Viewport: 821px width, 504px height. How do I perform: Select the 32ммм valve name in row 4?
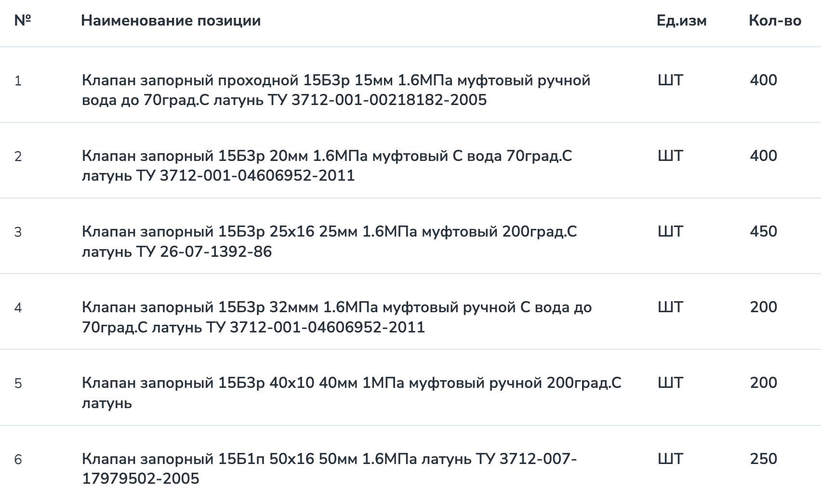point(336,317)
